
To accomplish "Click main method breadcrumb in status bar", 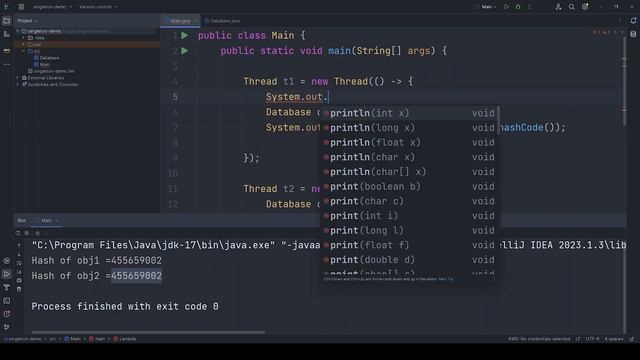I will tap(97, 339).
